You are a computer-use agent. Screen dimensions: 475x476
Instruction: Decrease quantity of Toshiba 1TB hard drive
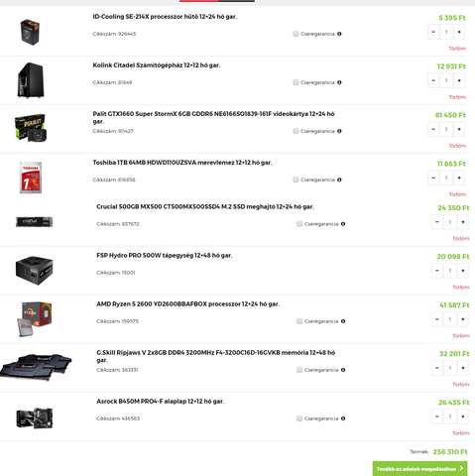click(x=433, y=178)
